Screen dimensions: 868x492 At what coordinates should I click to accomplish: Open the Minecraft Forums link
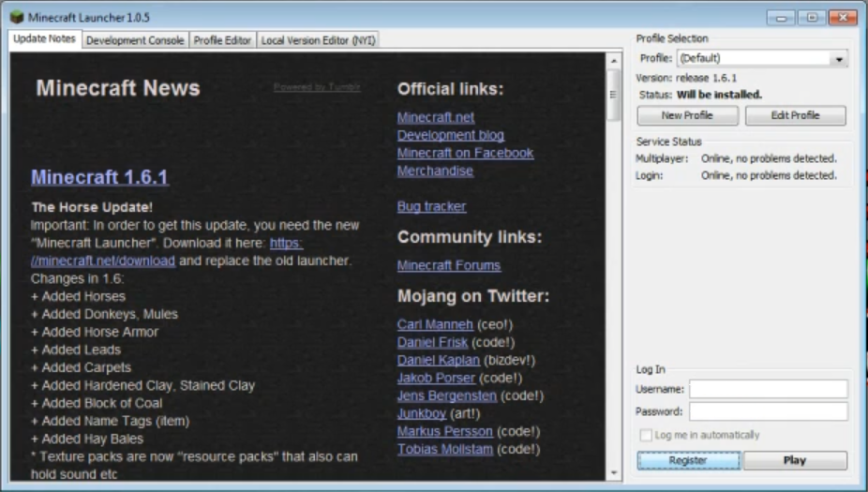449,265
